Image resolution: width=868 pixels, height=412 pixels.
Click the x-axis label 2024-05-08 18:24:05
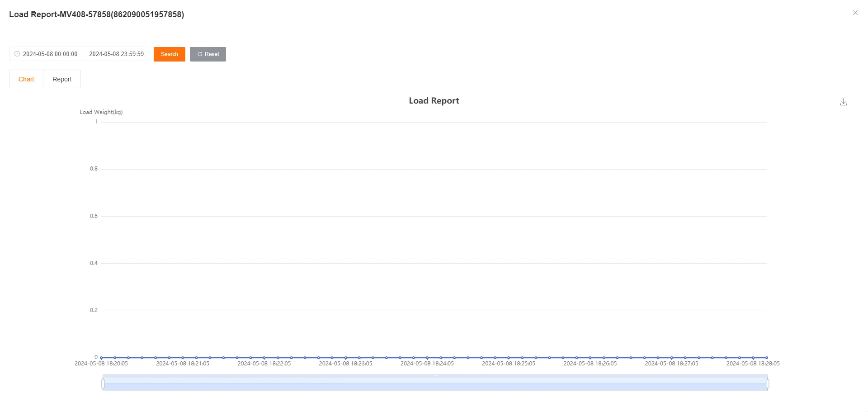coord(427,363)
